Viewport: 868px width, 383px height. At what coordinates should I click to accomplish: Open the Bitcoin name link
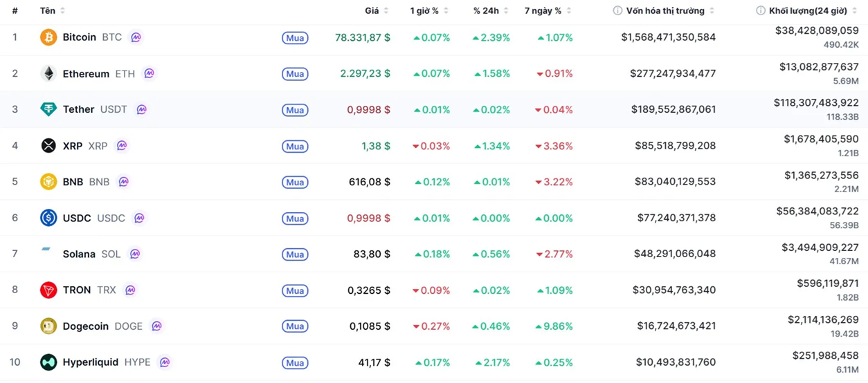(x=79, y=37)
